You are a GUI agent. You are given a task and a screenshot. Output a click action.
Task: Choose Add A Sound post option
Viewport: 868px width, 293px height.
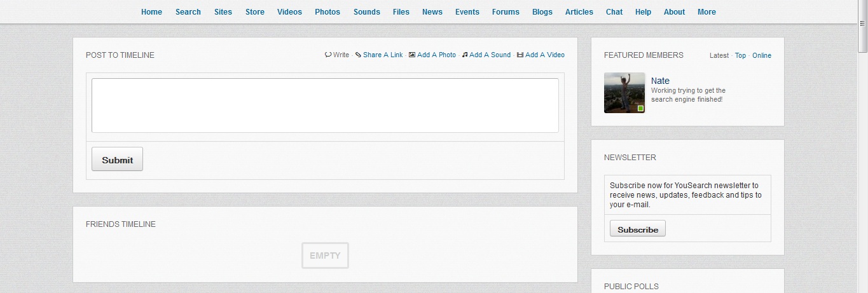pos(490,55)
